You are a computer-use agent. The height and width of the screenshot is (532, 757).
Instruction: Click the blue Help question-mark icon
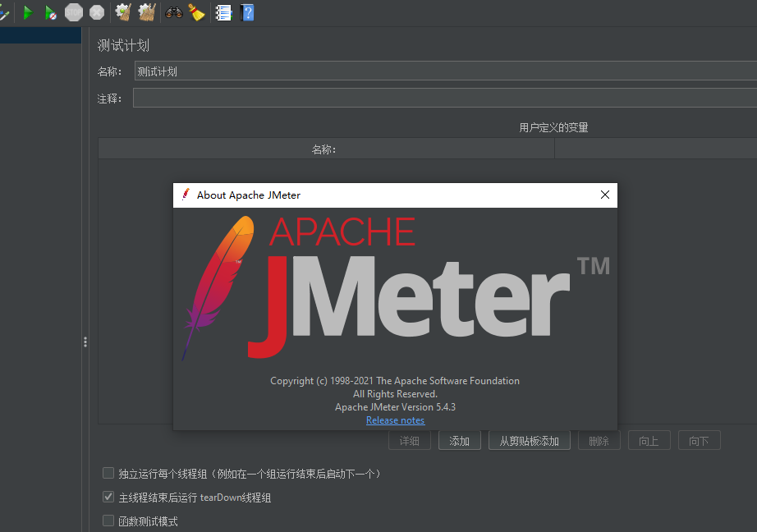point(247,12)
